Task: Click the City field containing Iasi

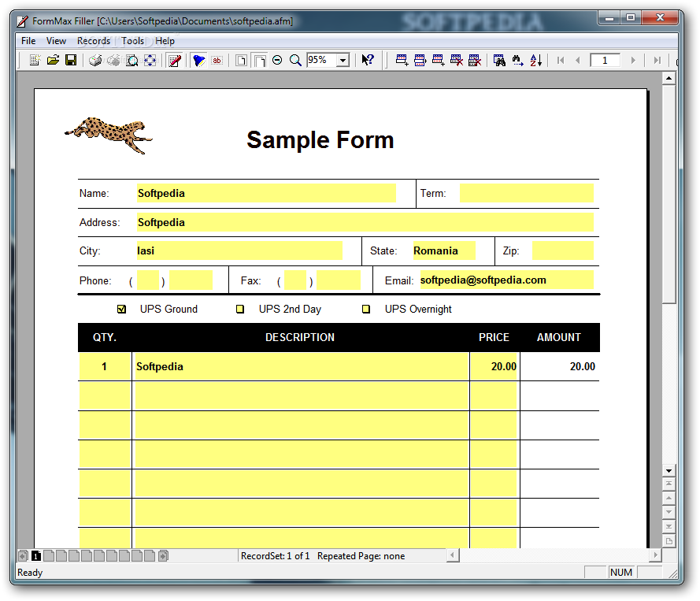Action: click(239, 250)
